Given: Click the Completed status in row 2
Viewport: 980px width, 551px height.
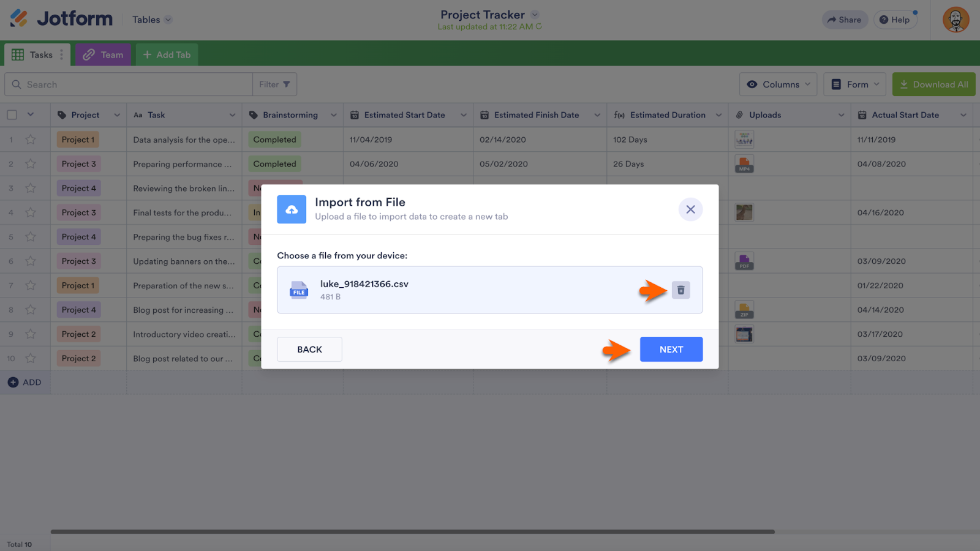Looking at the screenshot, I should click(274, 164).
